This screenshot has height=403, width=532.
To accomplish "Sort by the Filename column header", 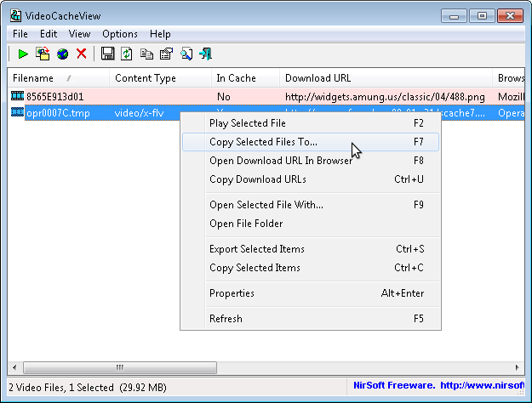I will click(59, 78).
